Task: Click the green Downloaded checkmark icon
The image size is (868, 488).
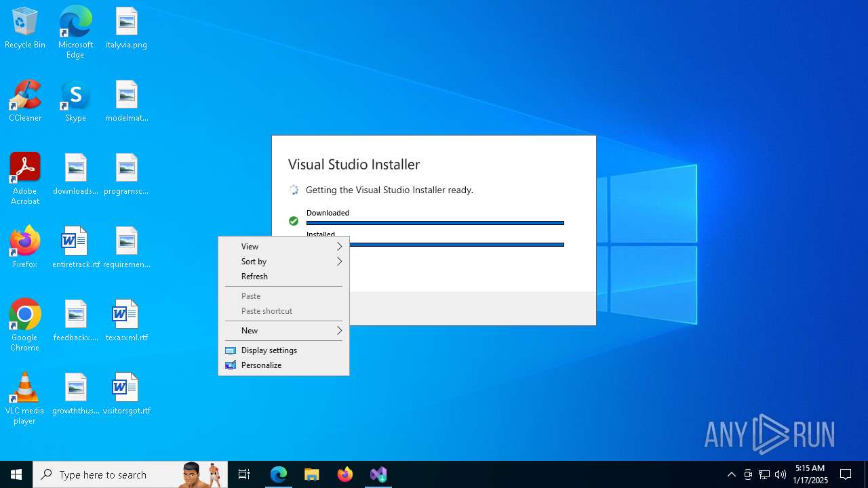Action: pos(294,221)
